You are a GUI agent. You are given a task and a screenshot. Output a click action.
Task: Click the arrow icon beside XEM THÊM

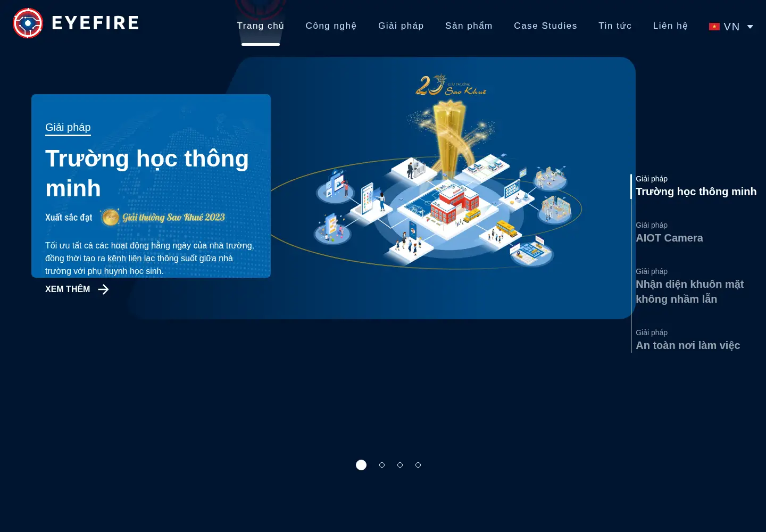[103, 289]
